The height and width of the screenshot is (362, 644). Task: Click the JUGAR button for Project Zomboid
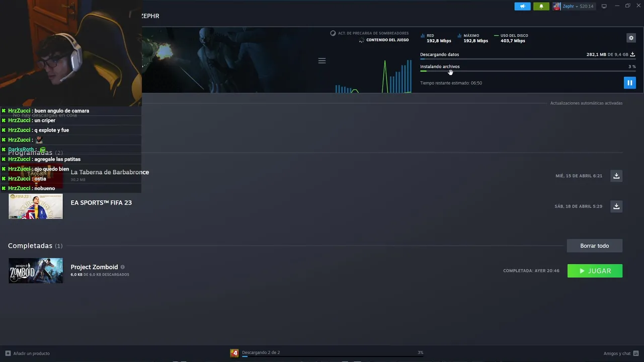tap(595, 271)
